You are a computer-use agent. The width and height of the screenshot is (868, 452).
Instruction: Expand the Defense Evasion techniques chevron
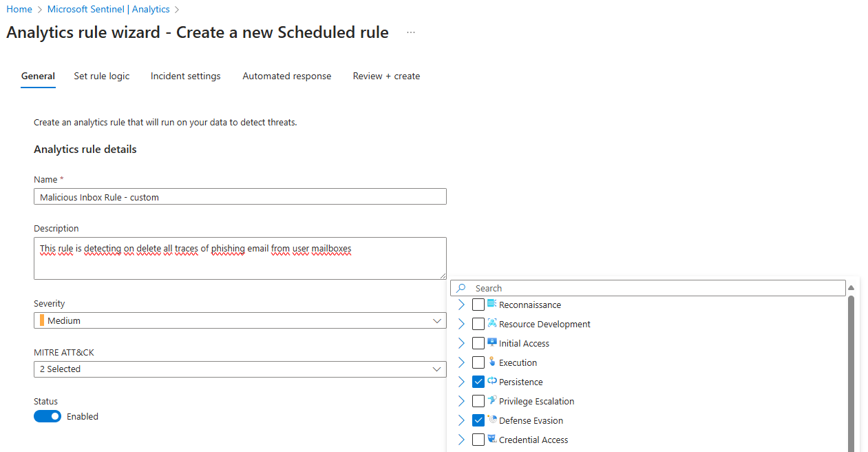461,420
